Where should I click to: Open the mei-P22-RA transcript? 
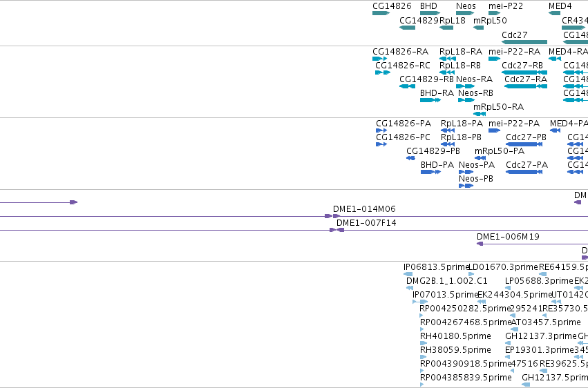(x=514, y=51)
